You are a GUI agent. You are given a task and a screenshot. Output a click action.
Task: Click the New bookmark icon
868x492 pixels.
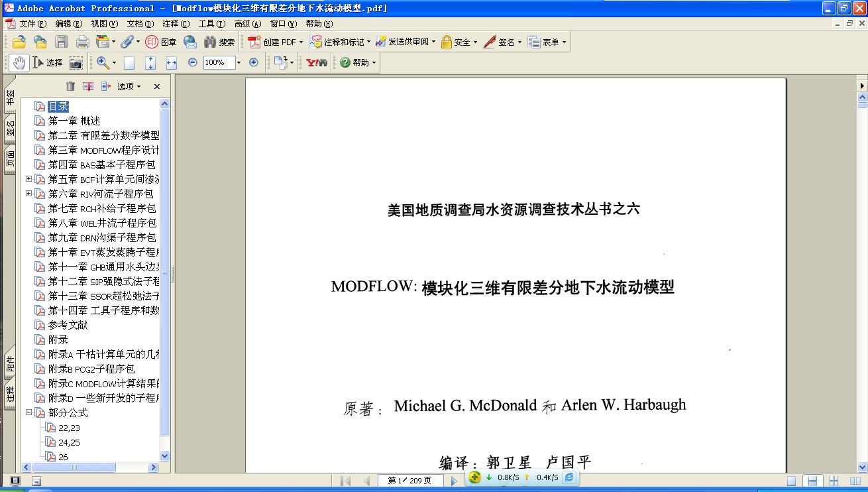coord(88,86)
